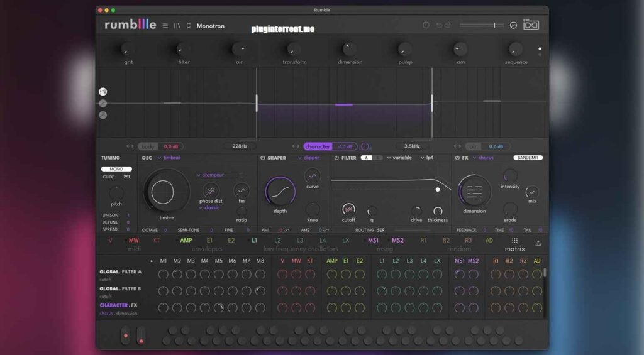
Task: Open the classic phase dist dropdown
Action: (209, 208)
